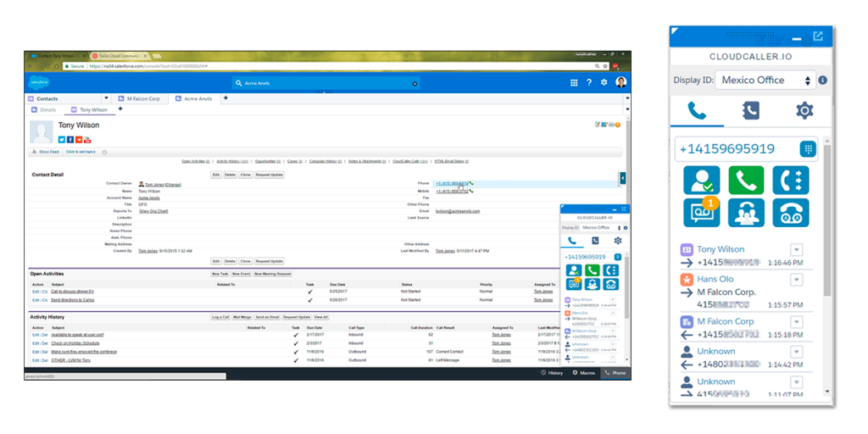Expand dropdown for Unknown 1:14:42 PM call

796,352
